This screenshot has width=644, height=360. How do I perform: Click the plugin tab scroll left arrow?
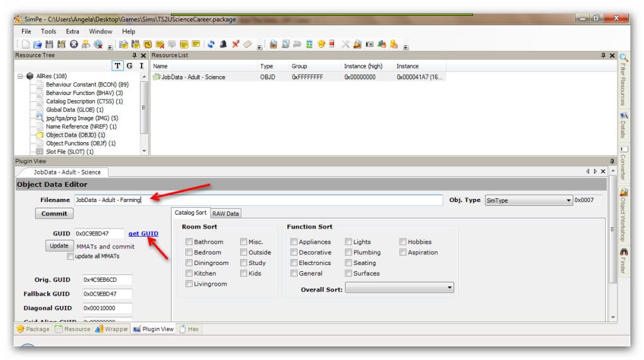(588, 171)
